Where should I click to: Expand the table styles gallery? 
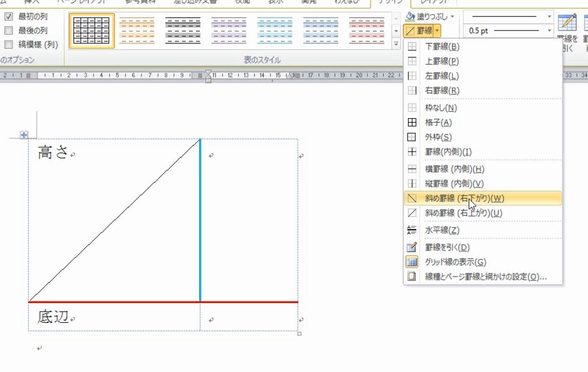396,42
